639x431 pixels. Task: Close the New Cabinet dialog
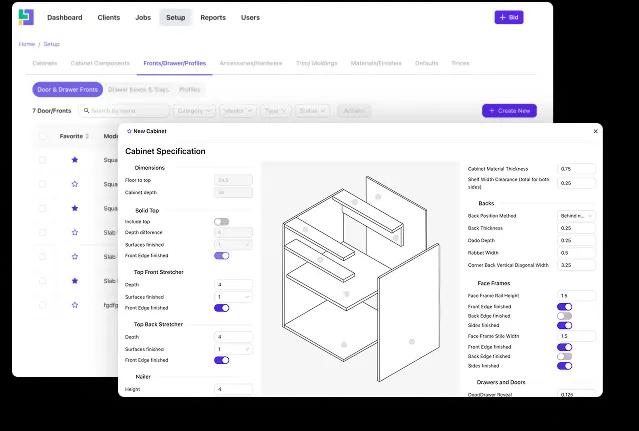point(596,131)
